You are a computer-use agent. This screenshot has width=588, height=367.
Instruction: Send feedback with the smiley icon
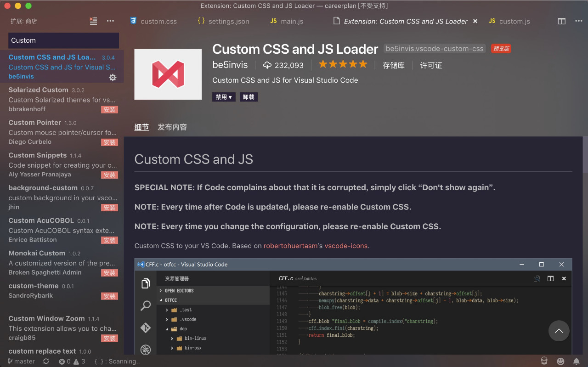point(560,361)
